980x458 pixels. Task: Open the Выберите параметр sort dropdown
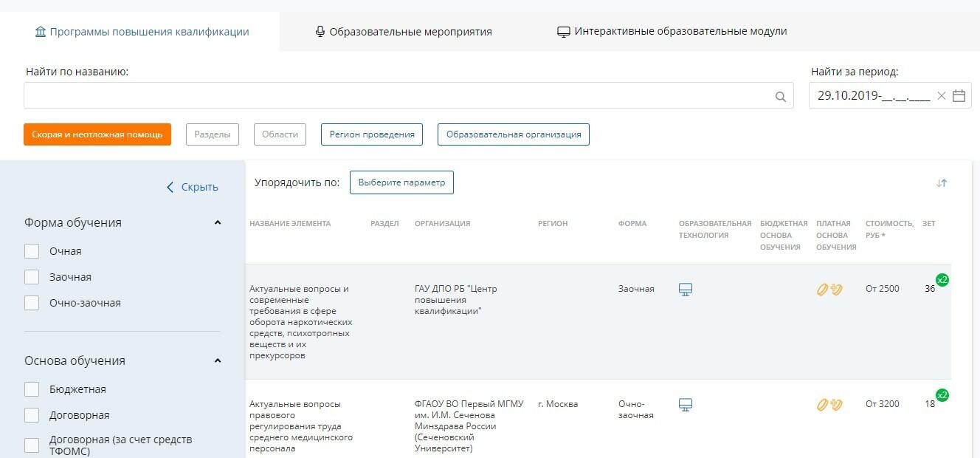click(401, 182)
